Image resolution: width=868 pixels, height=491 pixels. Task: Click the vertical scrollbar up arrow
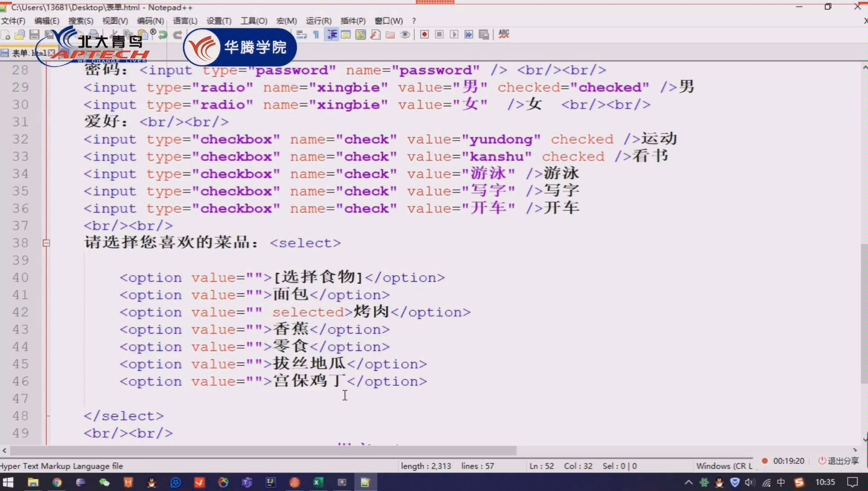pyautogui.click(x=864, y=68)
